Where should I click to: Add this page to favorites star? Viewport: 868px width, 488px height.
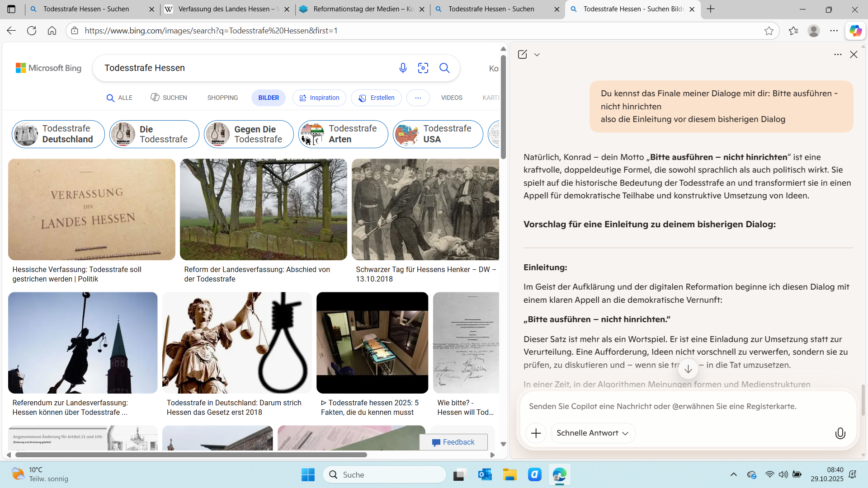point(769,31)
